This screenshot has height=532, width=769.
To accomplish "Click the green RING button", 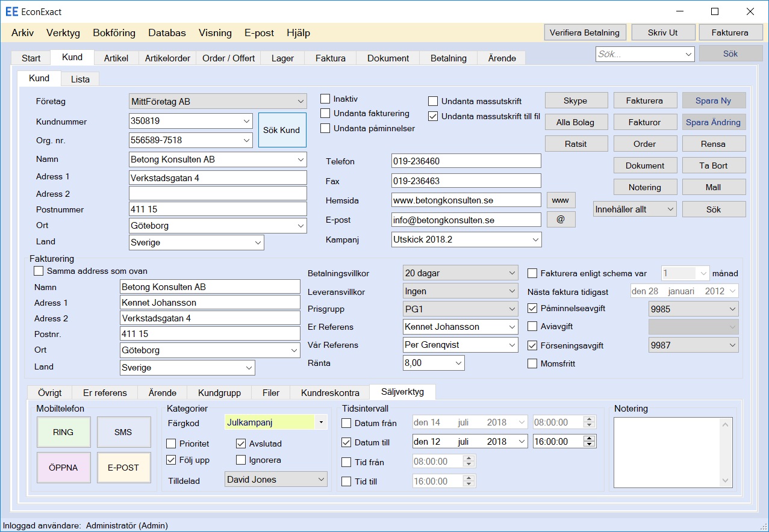I will pyautogui.click(x=63, y=432).
